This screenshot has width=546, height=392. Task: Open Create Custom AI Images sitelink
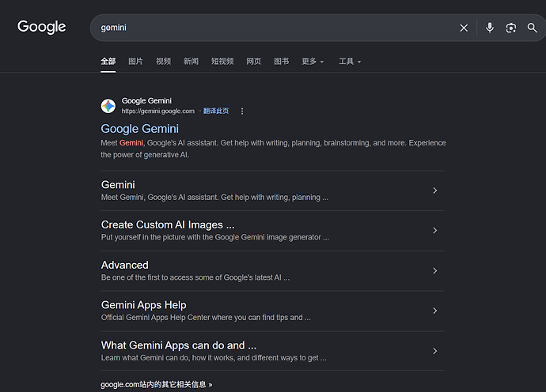click(x=168, y=225)
